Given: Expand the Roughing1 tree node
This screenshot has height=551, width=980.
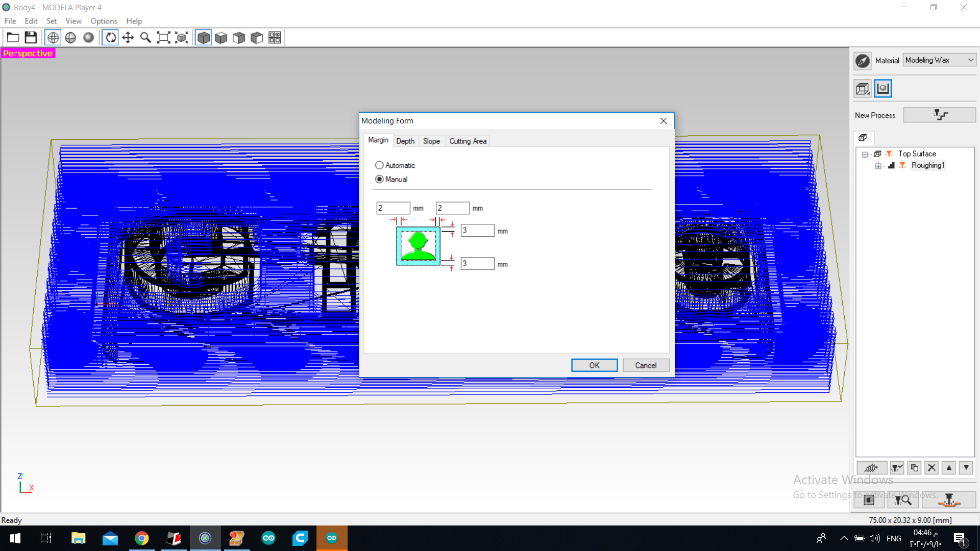Looking at the screenshot, I should (x=878, y=166).
